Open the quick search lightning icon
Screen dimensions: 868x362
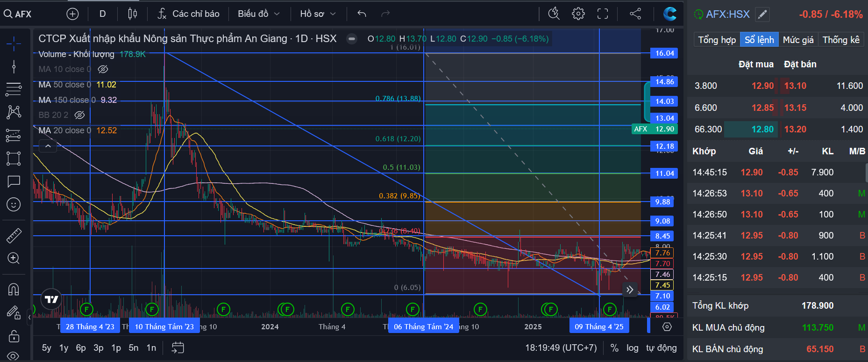(554, 14)
